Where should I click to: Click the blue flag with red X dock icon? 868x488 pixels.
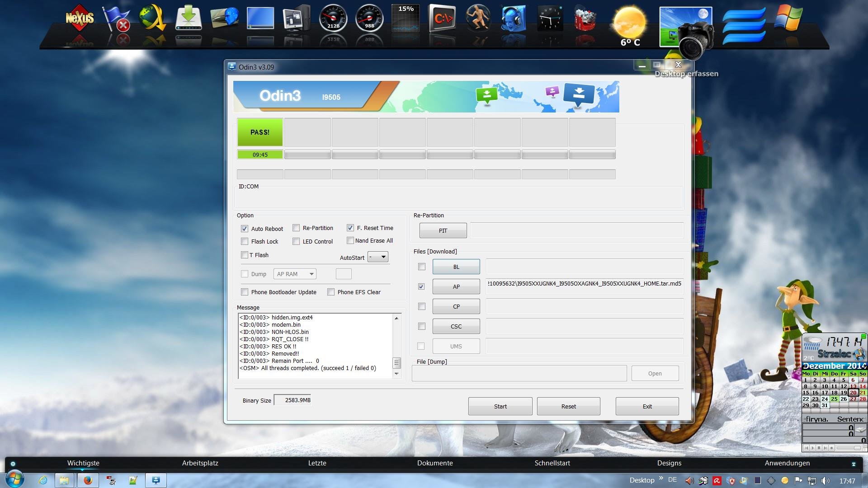coord(116,19)
